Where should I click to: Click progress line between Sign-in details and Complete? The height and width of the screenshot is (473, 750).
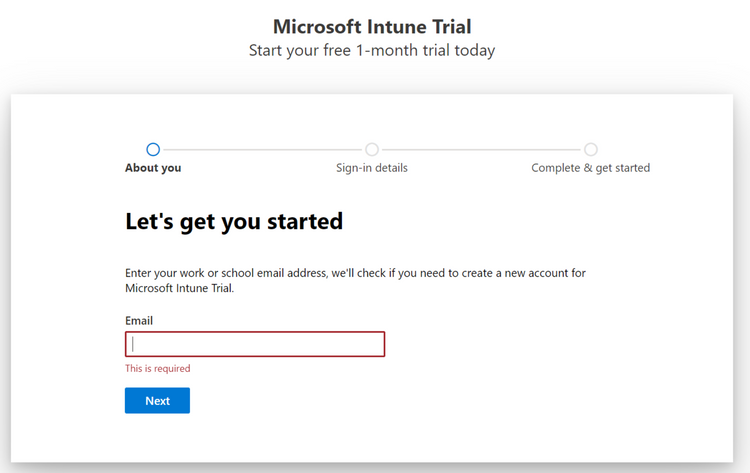click(x=481, y=150)
